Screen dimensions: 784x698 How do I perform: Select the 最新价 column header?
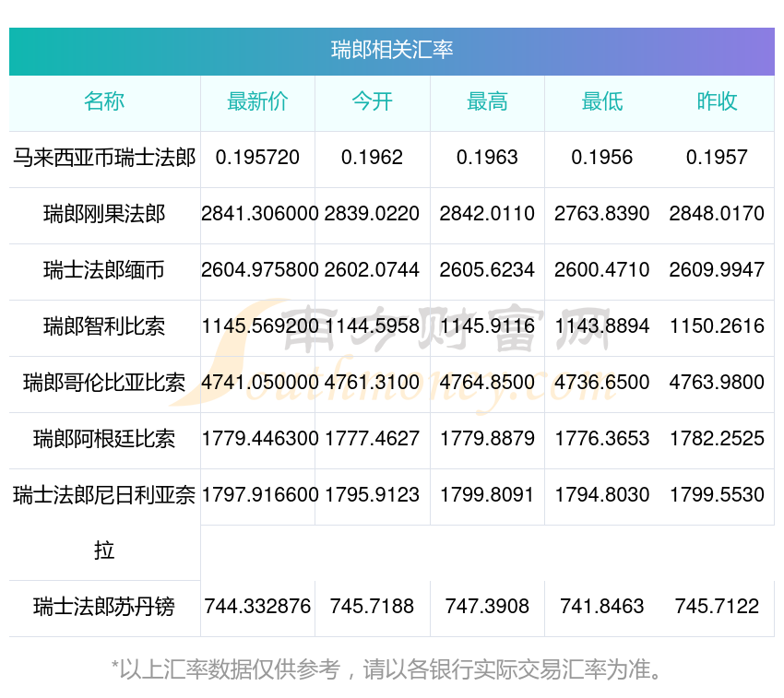(257, 101)
